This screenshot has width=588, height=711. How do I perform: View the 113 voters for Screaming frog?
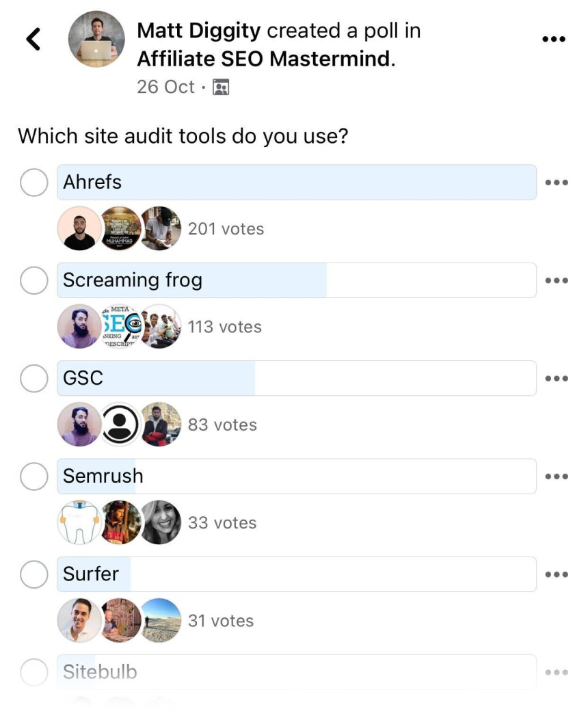(226, 327)
